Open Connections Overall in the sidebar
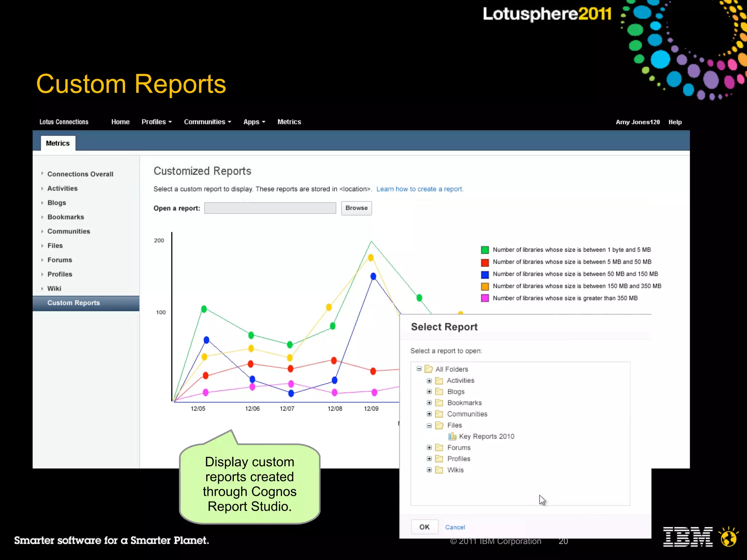The height and width of the screenshot is (560, 747). click(x=80, y=174)
